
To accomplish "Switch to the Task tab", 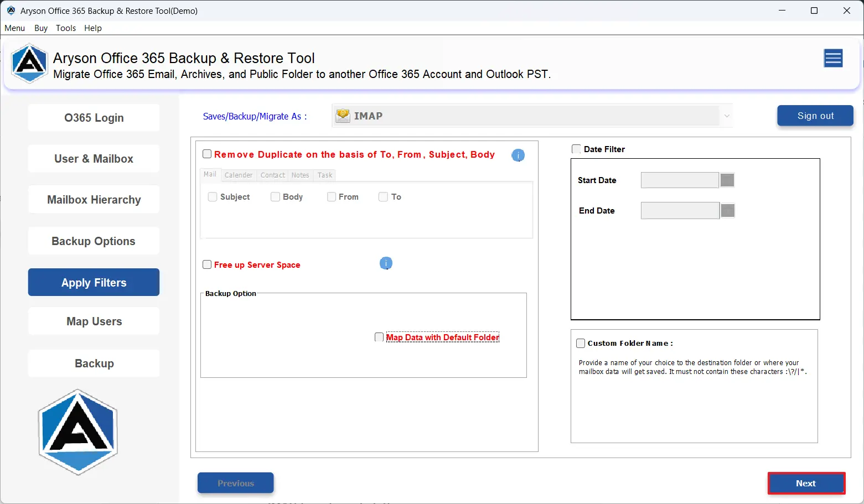I will pyautogui.click(x=325, y=175).
